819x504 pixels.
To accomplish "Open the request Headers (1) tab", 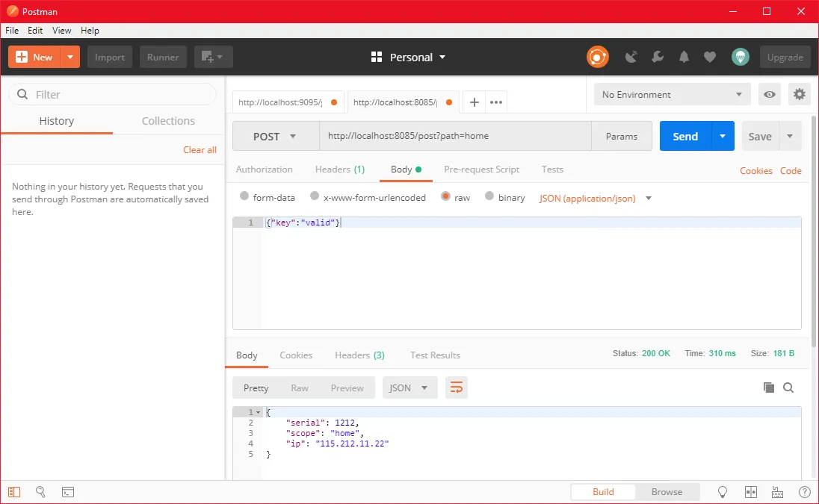I will (x=340, y=169).
